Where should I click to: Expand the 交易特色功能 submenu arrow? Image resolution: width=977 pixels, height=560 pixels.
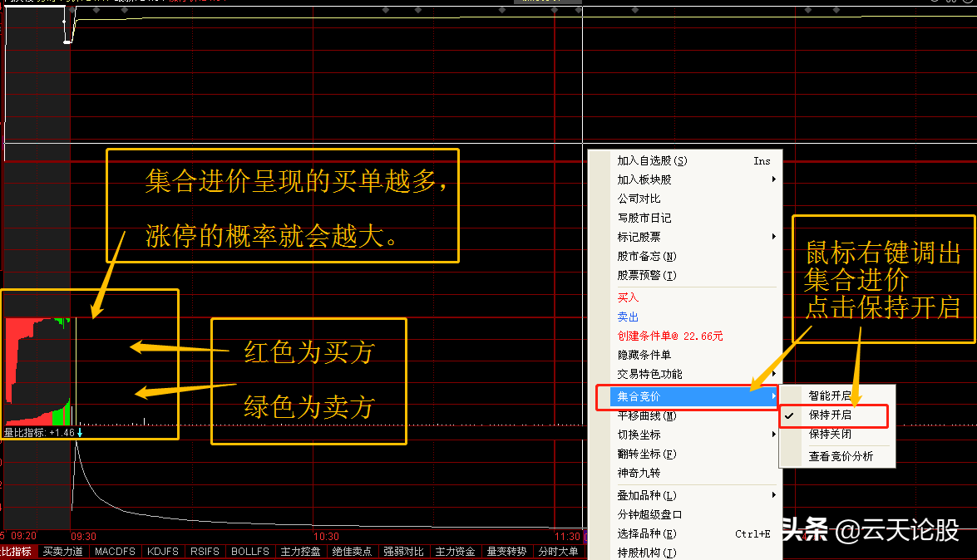pyautogui.click(x=774, y=374)
